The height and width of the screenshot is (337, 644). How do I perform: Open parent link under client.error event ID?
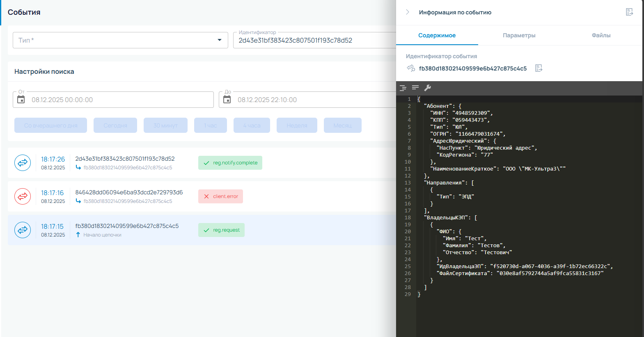[128, 201]
